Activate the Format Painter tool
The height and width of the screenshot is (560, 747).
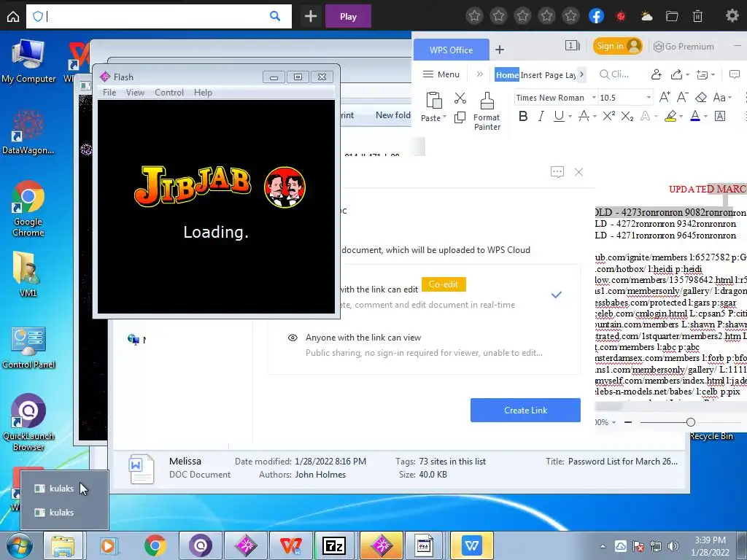[x=487, y=111]
